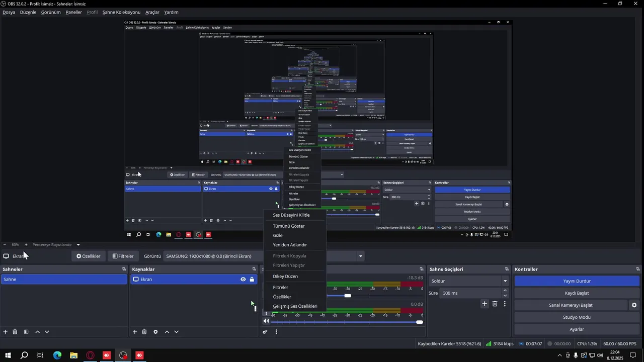Zoom in preview with plus icon

pos(26,245)
